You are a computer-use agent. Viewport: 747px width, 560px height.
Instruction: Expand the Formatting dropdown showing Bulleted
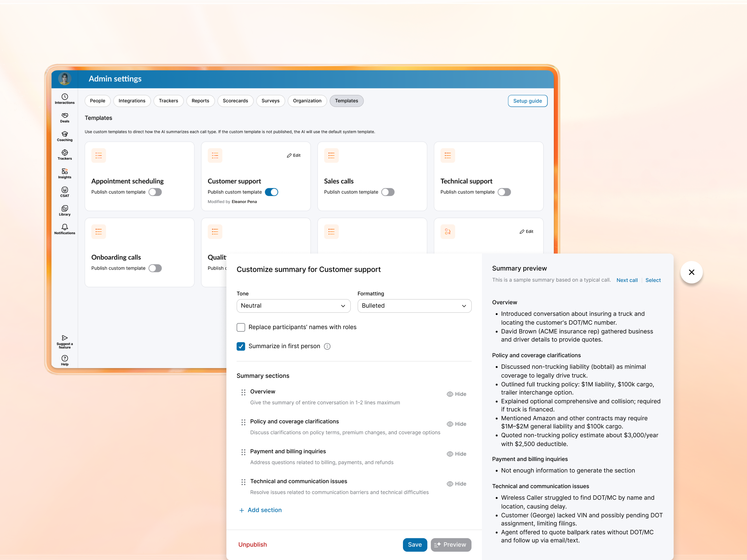pyautogui.click(x=414, y=306)
